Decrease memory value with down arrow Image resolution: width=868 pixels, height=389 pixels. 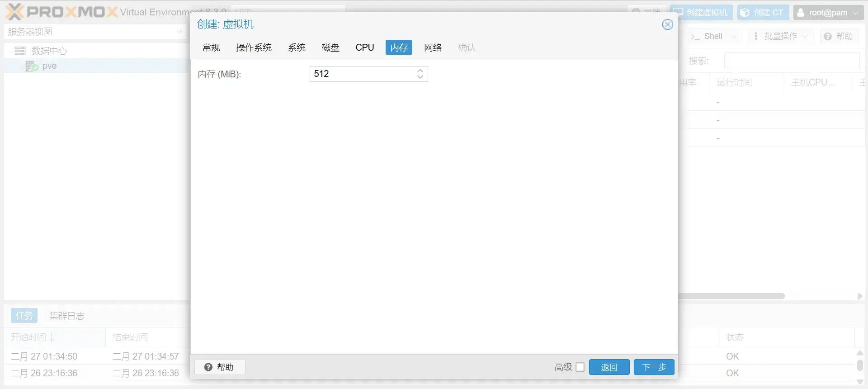420,77
